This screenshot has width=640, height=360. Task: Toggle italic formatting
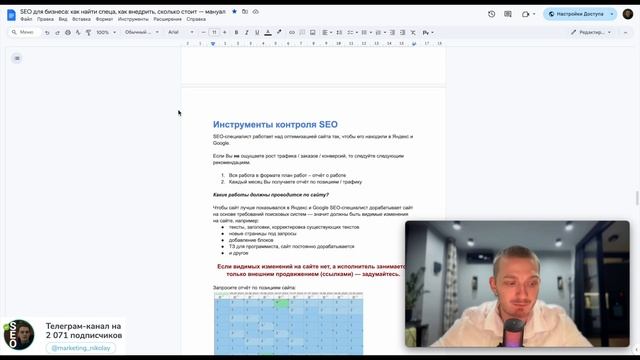(x=247, y=32)
